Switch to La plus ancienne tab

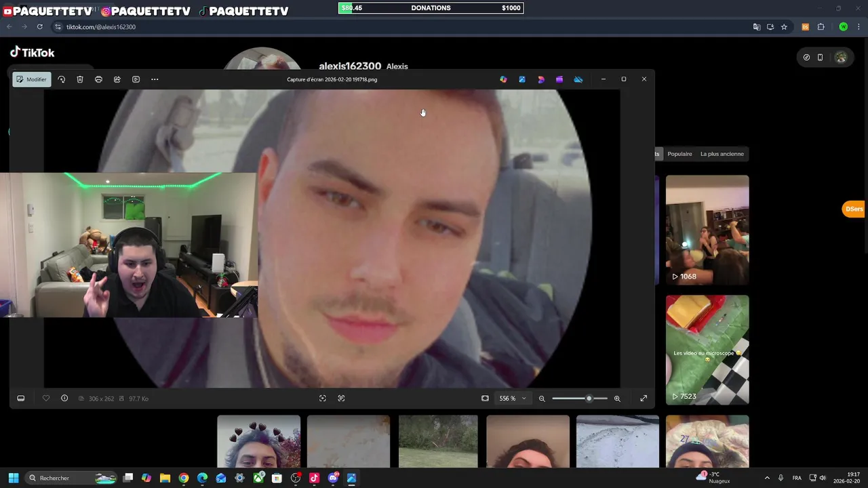coord(722,154)
